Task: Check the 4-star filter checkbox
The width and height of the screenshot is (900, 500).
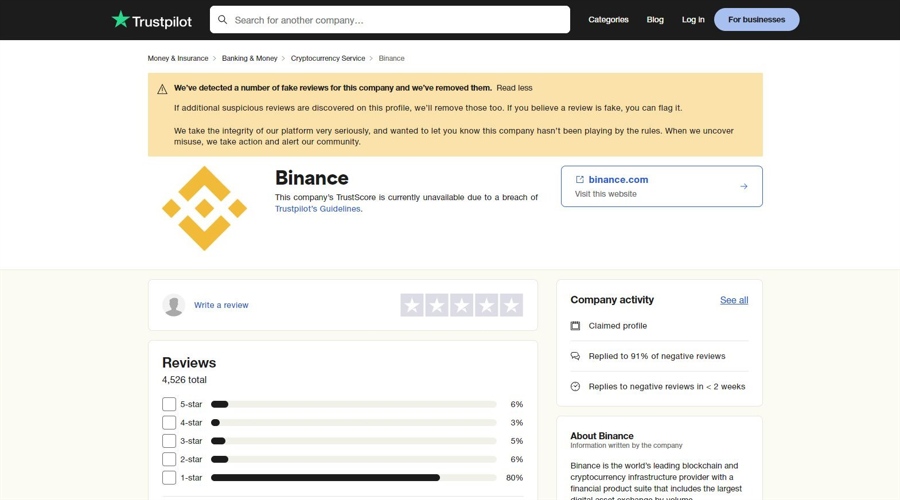Action: coord(169,423)
